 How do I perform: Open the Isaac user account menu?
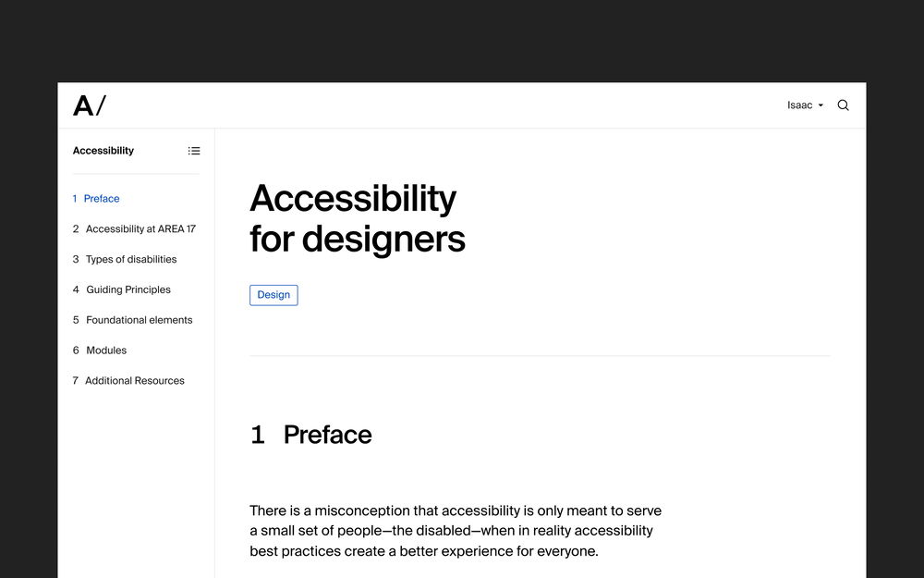pos(800,105)
